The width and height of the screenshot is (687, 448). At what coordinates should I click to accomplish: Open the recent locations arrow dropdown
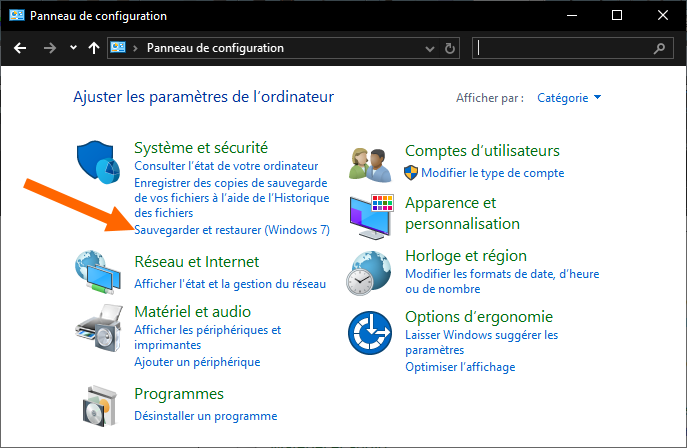(x=73, y=48)
